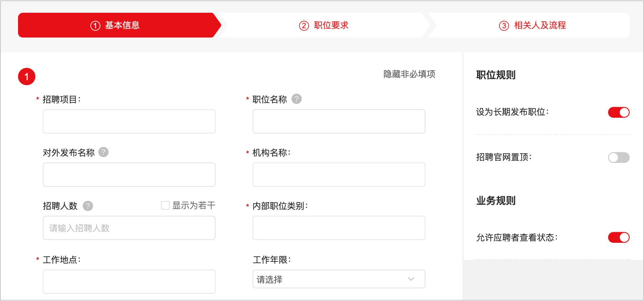Click the 机构名称 input field
Viewport: 644px width, 301px height.
(339, 175)
